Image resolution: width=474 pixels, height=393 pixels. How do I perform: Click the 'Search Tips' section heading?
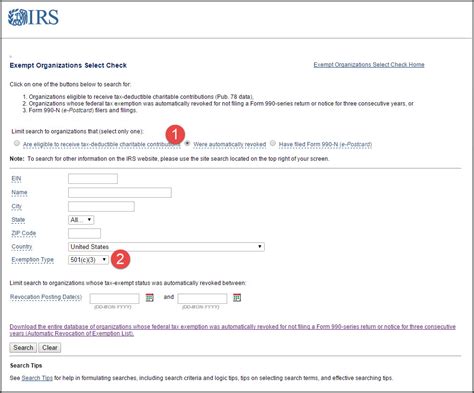point(26,365)
